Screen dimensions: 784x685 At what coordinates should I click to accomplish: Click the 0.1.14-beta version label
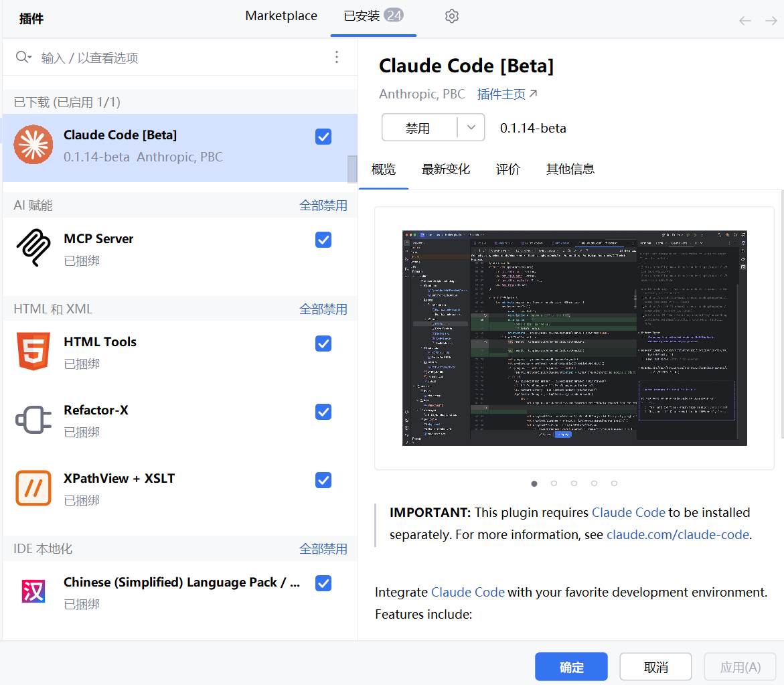coord(533,128)
